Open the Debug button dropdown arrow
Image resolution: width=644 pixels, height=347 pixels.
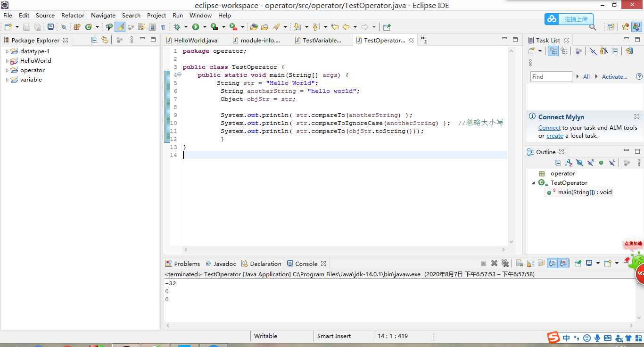coord(186,27)
